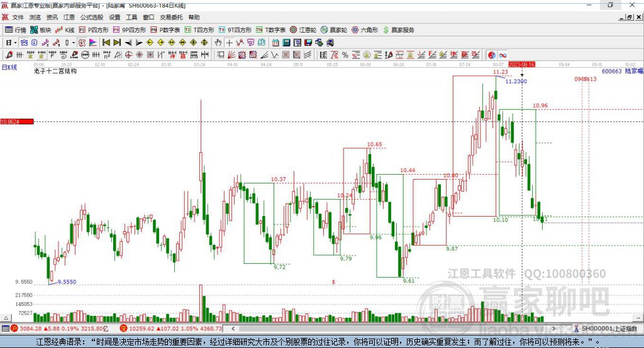Open the 江恩 menu
Screen dimensions: 644x348
[x=69, y=17]
